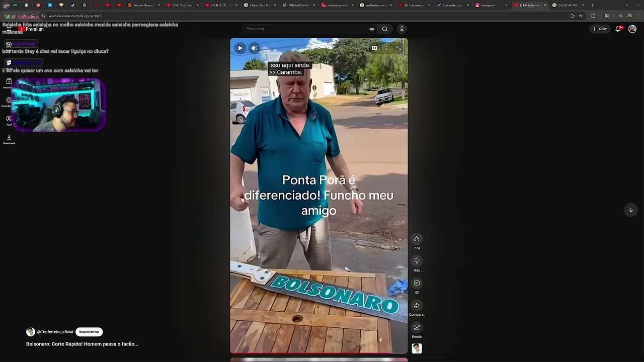Open Você profile section in sidebar
Image resolution: width=644 pixels, height=362 pixels.
tap(9, 120)
